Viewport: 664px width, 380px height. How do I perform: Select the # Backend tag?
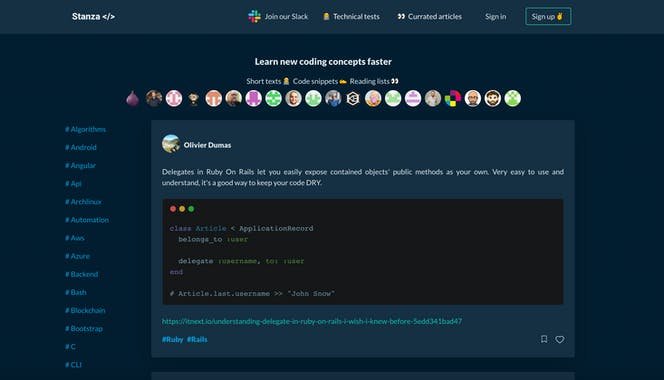[82, 275]
